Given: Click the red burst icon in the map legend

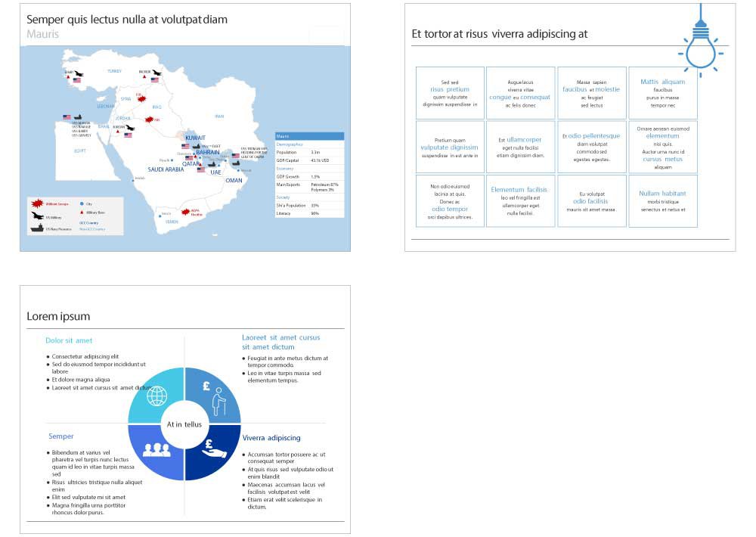Looking at the screenshot, I should point(37,203).
